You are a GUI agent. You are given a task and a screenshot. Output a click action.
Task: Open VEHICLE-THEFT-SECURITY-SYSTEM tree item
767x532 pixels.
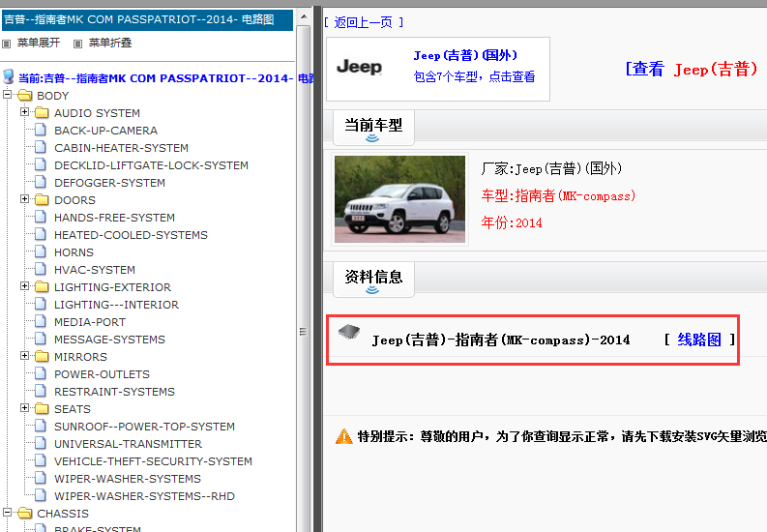(x=153, y=461)
